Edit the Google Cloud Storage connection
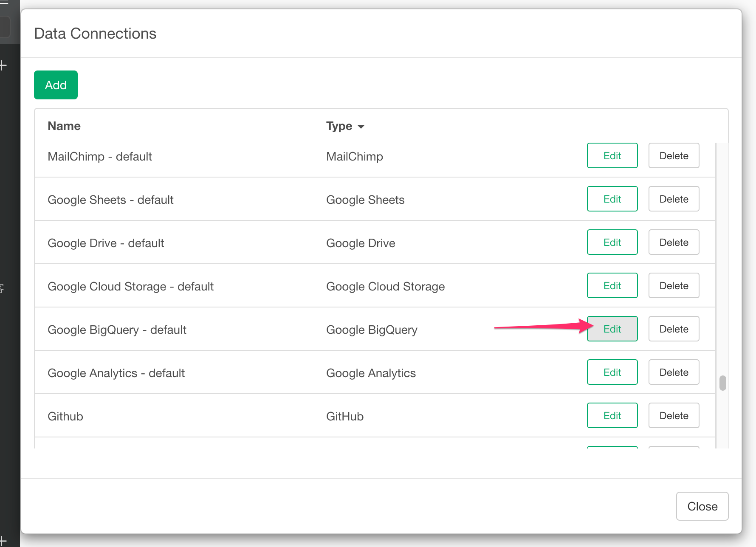This screenshot has height=547, width=756. (612, 285)
